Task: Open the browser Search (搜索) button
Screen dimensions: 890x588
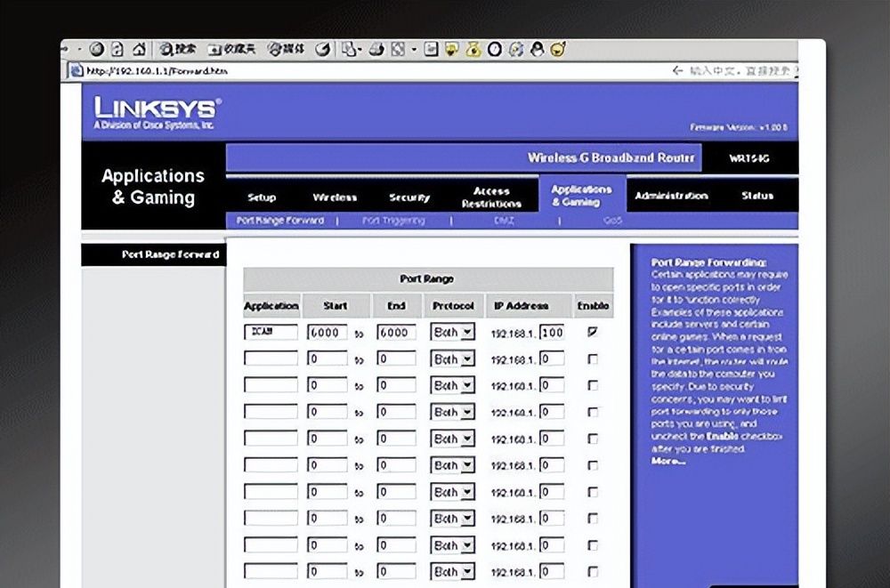Action: tap(178, 49)
